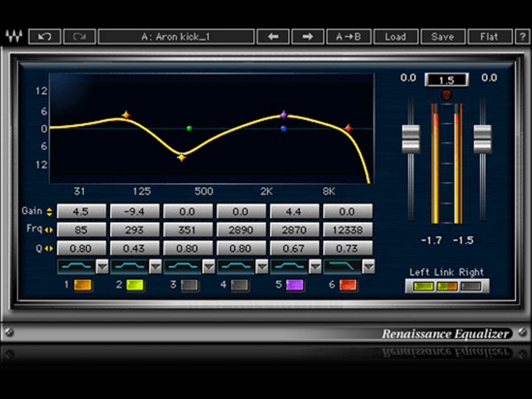Adjust the right output fader

point(482,139)
